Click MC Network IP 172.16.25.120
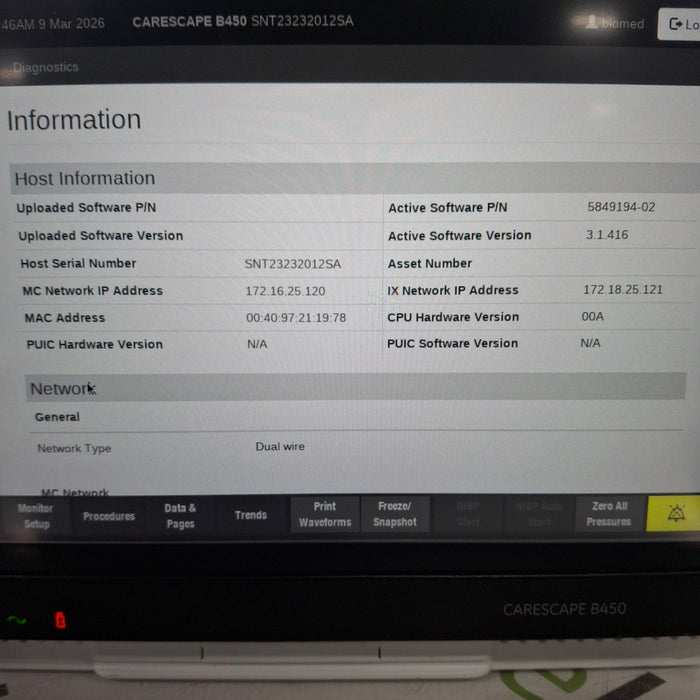 (x=285, y=291)
